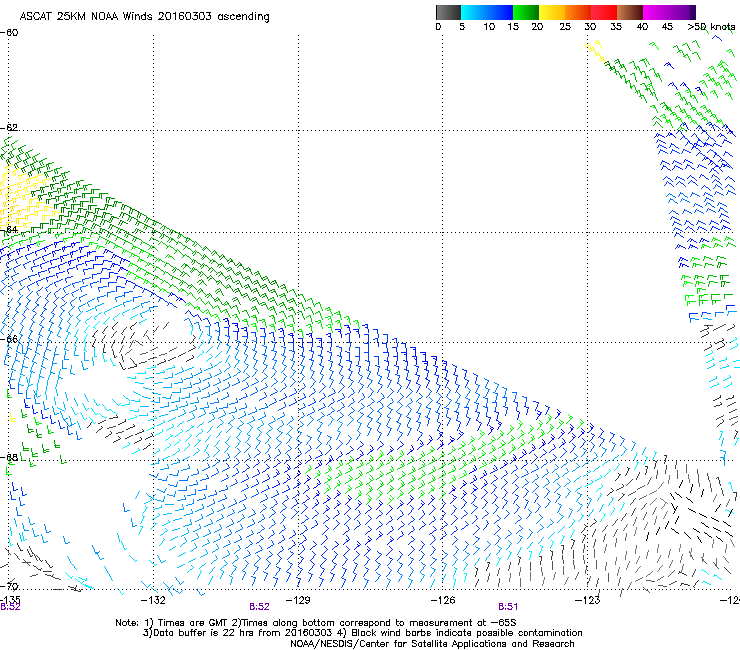Click the '-62' latitude axis label
Screen dimensions: 740x650
click(9, 127)
